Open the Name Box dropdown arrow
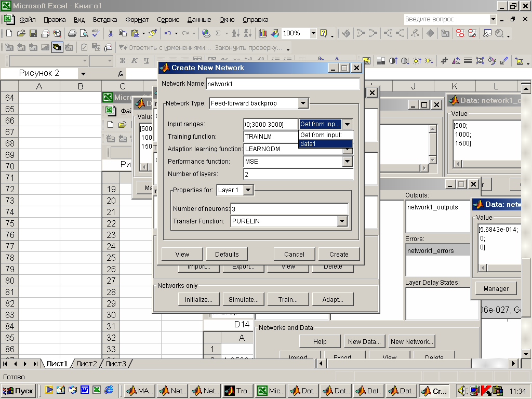Screen dimensions: 532x399 point(83,73)
